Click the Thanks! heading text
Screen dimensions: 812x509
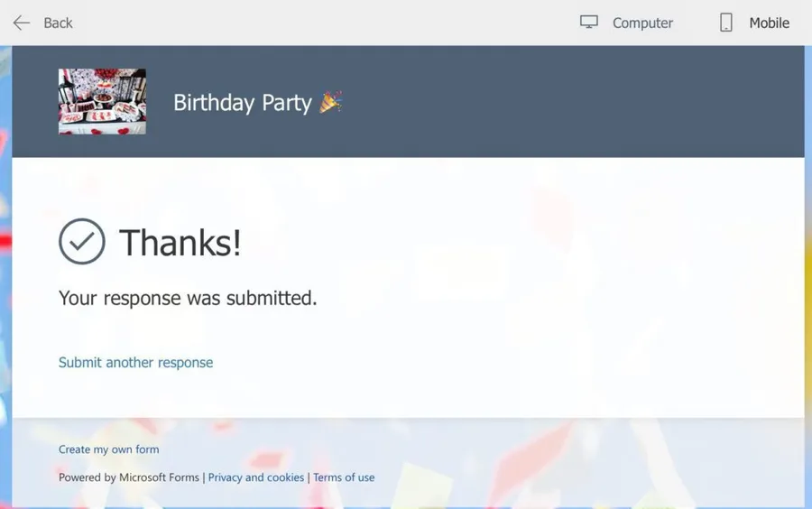180,243
